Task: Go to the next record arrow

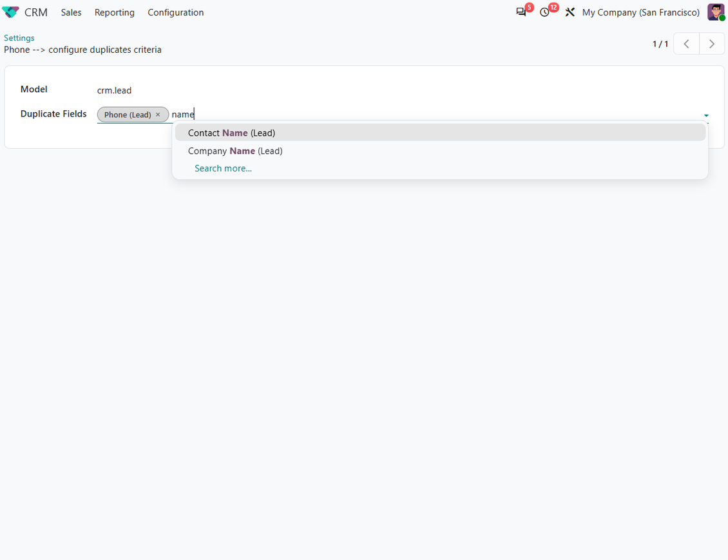Action: click(712, 44)
